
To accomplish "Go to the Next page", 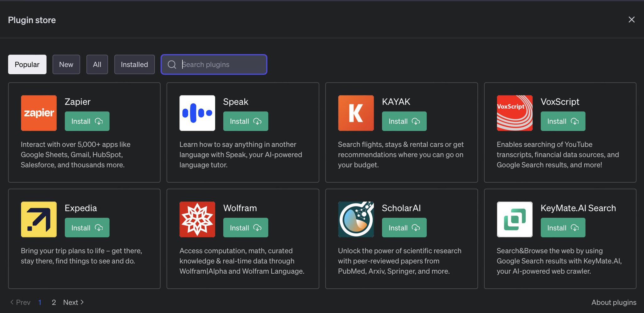I will tap(74, 302).
